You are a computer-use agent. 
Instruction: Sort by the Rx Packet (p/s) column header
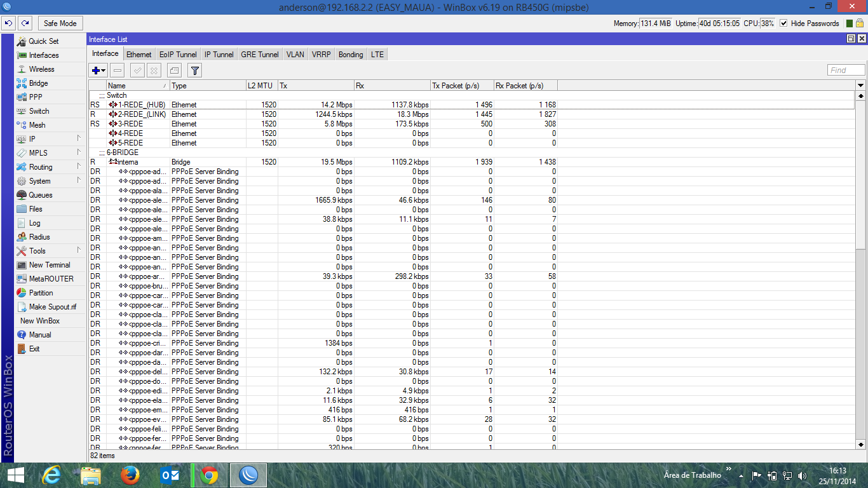tap(526, 86)
